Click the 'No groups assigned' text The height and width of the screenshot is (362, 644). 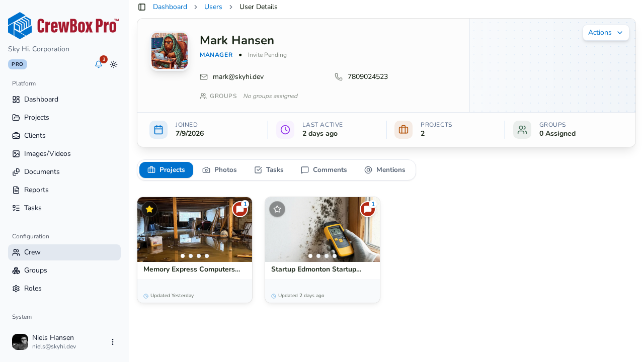pos(270,96)
